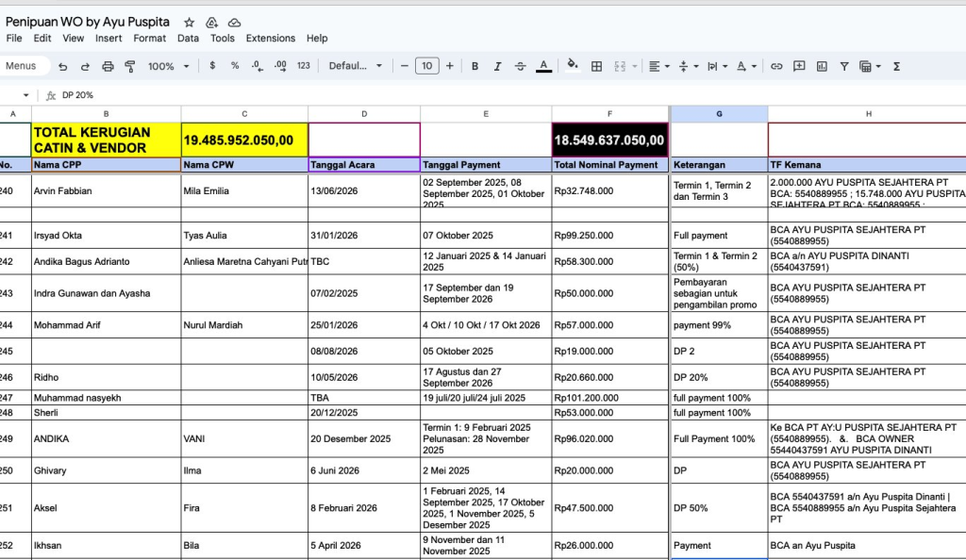The height and width of the screenshot is (560, 966).
Task: Toggle strikethrough formatting
Action: point(520,66)
